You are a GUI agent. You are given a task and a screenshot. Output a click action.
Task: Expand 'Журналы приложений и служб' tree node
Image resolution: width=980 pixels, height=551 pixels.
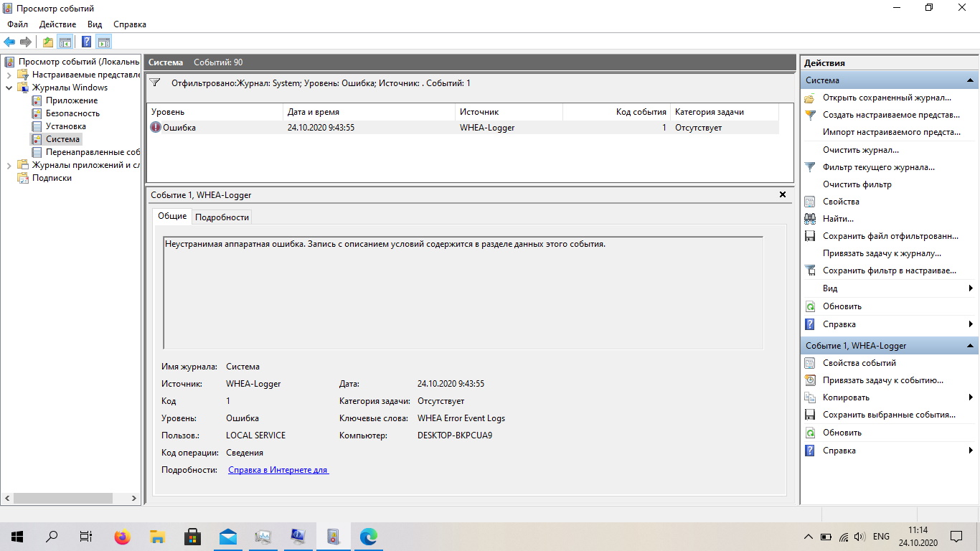tap(9, 165)
